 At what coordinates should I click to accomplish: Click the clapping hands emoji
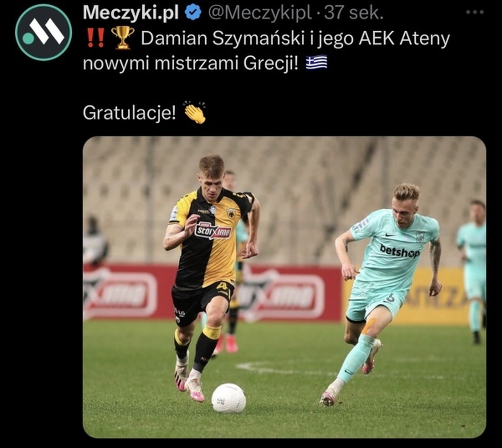195,112
